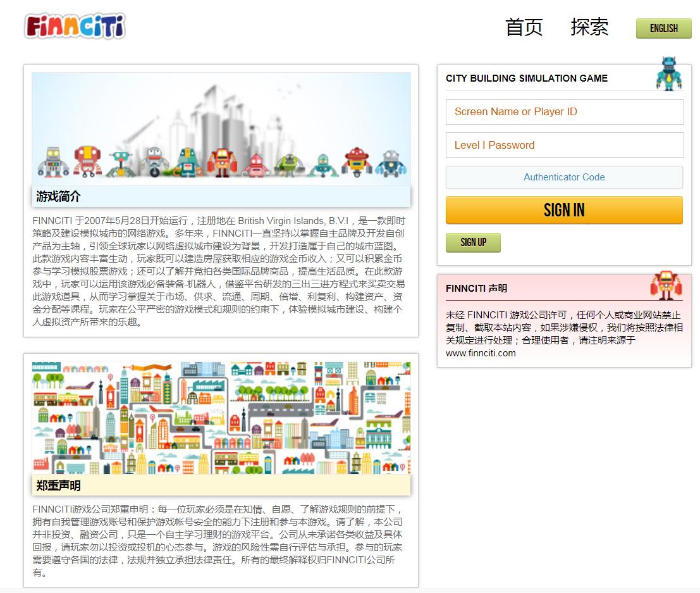Viewport: 700px width, 593px height.
Task: Click the red robot icon by FINNCITI 声明
Action: [666, 285]
